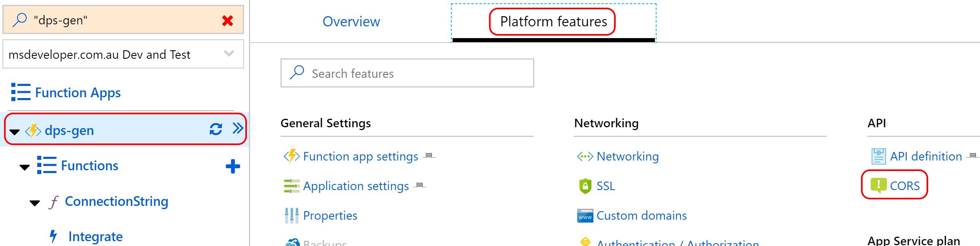Switch to the Platform features tab
The height and width of the screenshot is (246, 980).
click(553, 21)
